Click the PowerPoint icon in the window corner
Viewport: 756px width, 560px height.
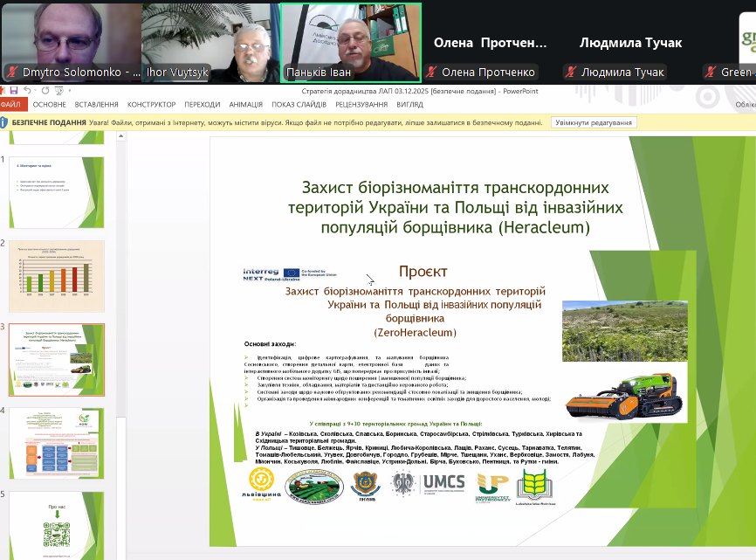tap(4, 88)
